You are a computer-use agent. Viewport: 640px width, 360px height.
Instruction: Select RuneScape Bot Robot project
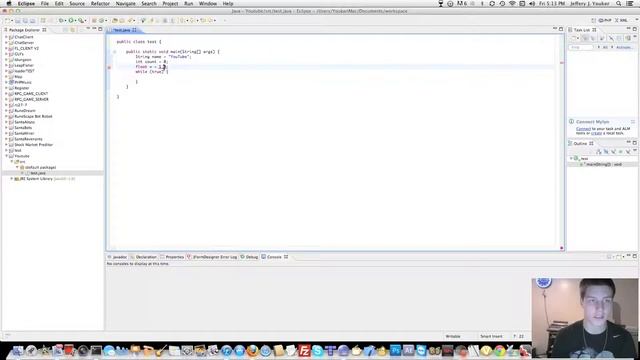tap(33, 116)
